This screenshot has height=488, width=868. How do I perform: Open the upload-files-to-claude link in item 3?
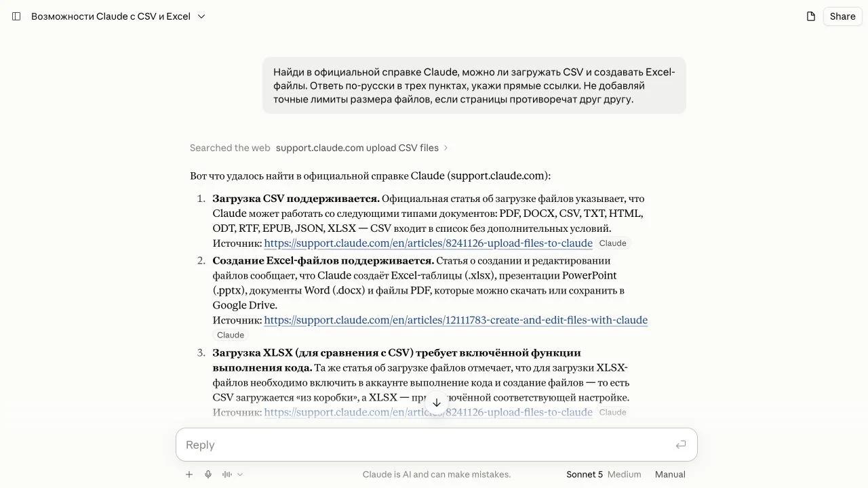coord(428,412)
